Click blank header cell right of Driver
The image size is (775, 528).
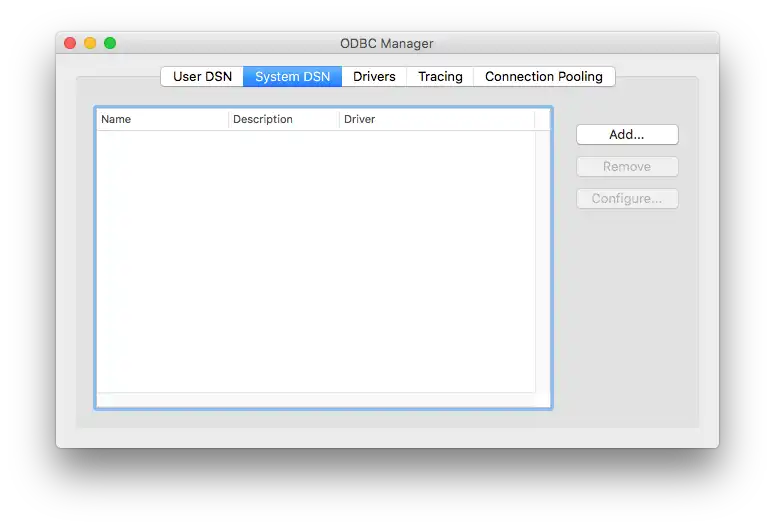pos(542,119)
